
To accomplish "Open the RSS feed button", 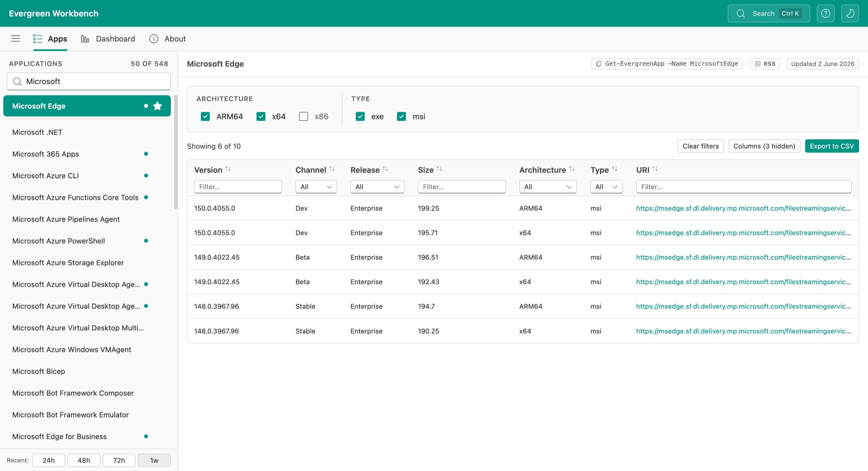I will point(764,64).
